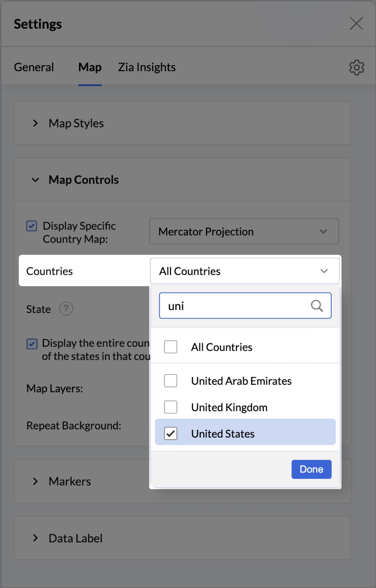Expand the Markers section
The width and height of the screenshot is (376, 588).
click(x=36, y=481)
